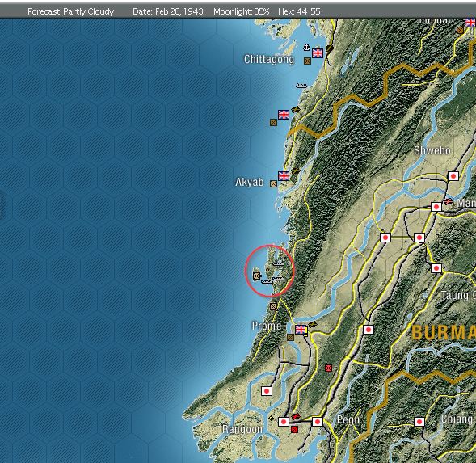
Task: Click the 'Forecast: Partly Cloudy' status text
Action: pos(70,11)
